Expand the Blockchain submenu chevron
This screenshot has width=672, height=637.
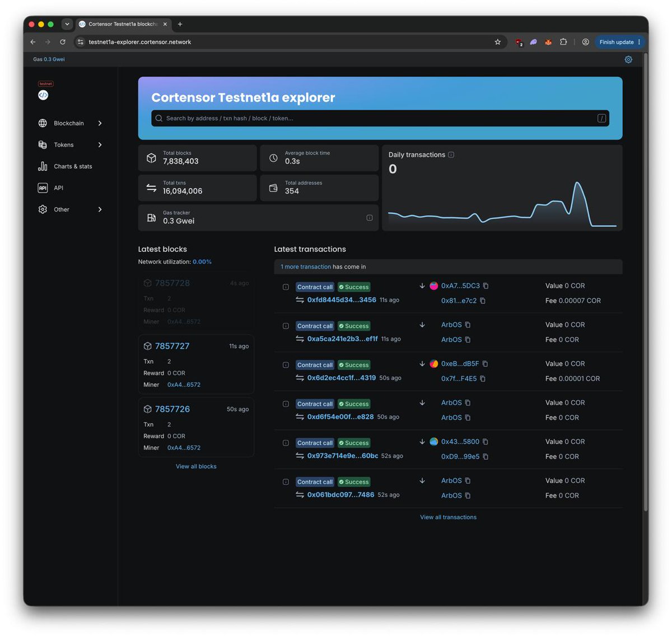pyautogui.click(x=100, y=123)
